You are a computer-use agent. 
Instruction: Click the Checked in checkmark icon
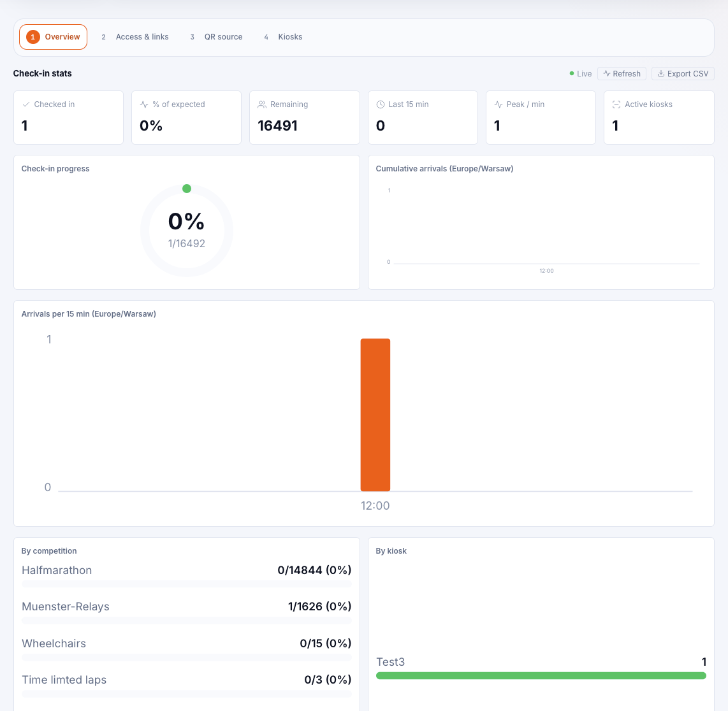(x=26, y=104)
